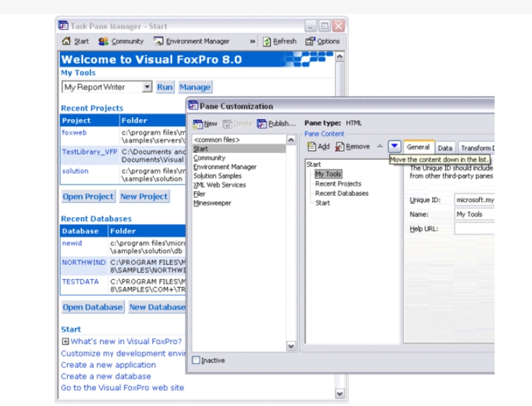This screenshot has height=406, width=532.
Task: Switch to the Data tab
Action: point(445,148)
